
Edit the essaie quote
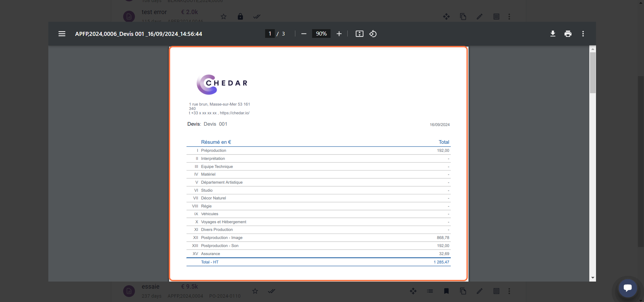click(x=480, y=291)
